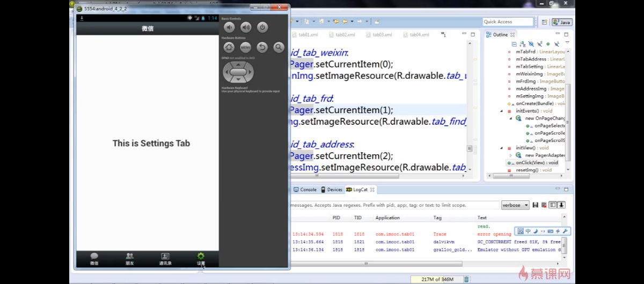Expand the new PagerAdapter Outline node
Image resolution: width=644 pixels, height=284 pixels.
coord(511,155)
